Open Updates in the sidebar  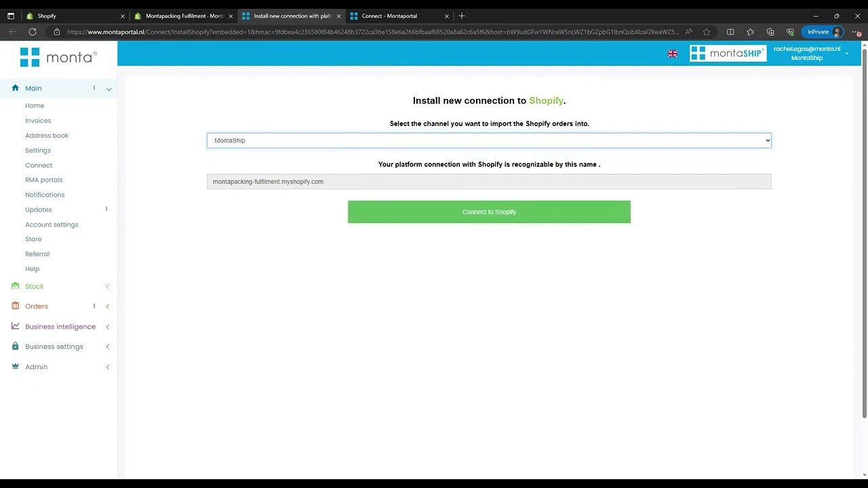click(39, 209)
